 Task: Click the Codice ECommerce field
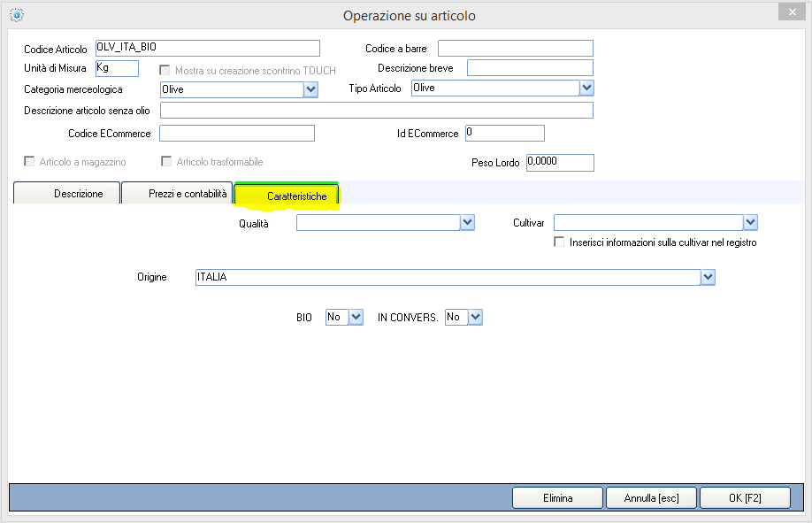click(x=237, y=134)
